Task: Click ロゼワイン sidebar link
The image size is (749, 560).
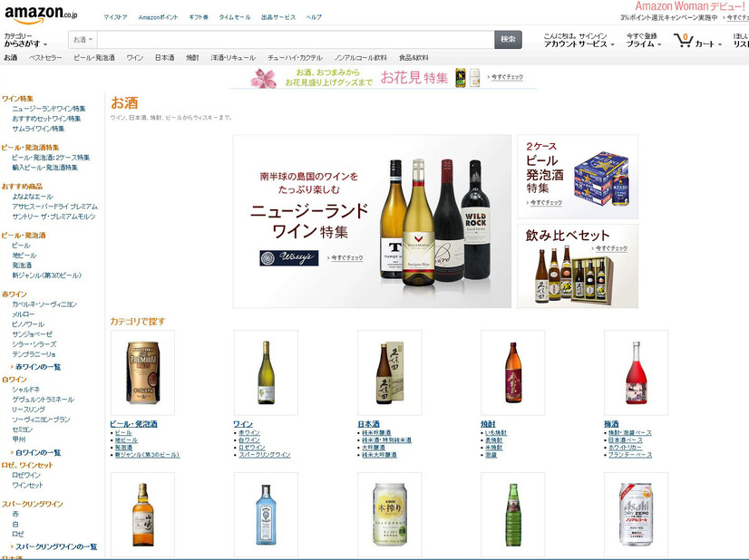Action: 26,476
